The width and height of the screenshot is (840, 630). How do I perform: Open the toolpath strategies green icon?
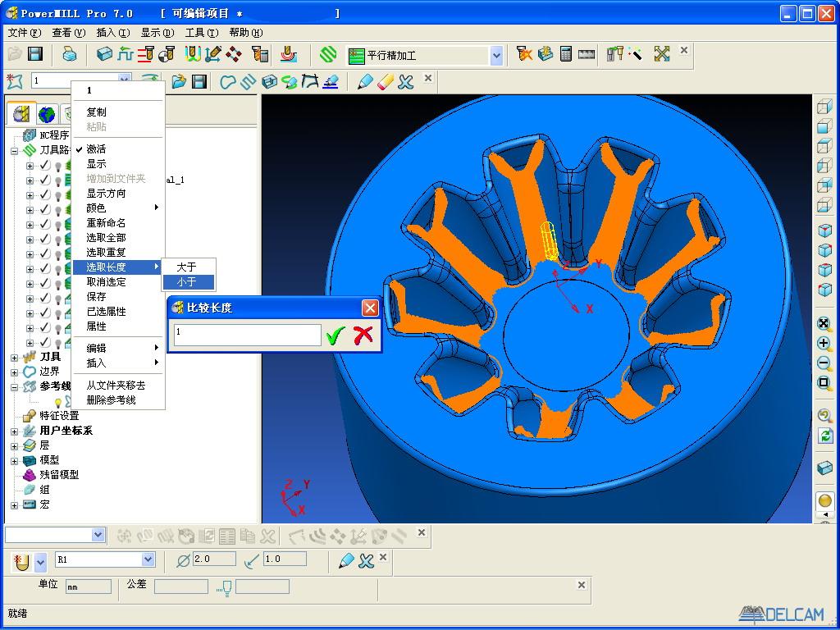coord(328,55)
